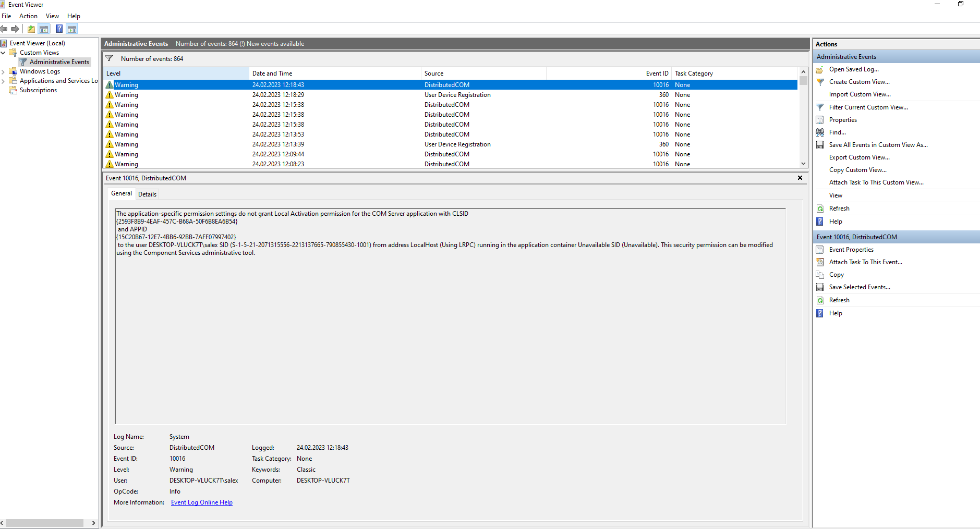
Task: Expand Applications and Services Logs node
Action: (3, 81)
